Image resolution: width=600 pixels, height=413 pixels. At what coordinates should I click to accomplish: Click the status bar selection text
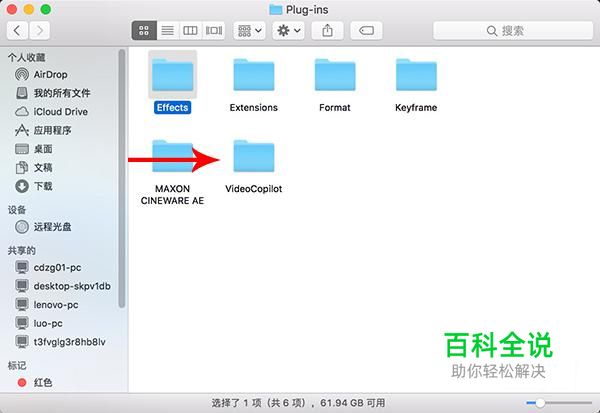[298, 403]
